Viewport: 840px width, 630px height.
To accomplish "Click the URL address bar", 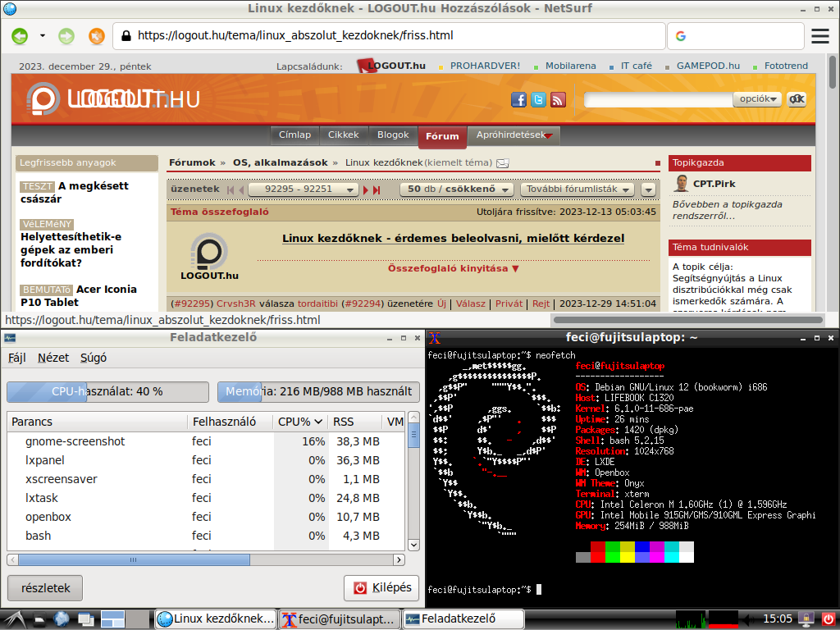I will 389,36.
